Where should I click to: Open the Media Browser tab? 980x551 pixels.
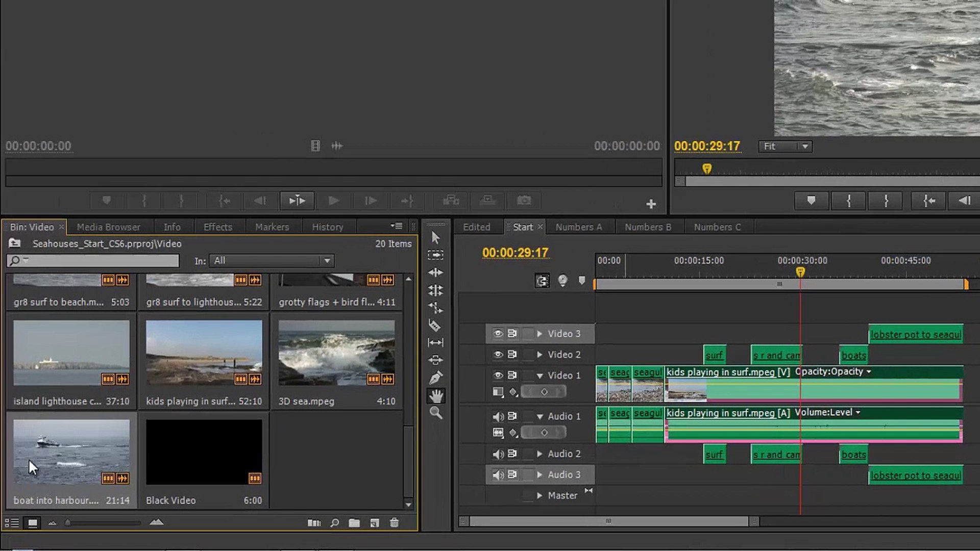[x=109, y=227]
